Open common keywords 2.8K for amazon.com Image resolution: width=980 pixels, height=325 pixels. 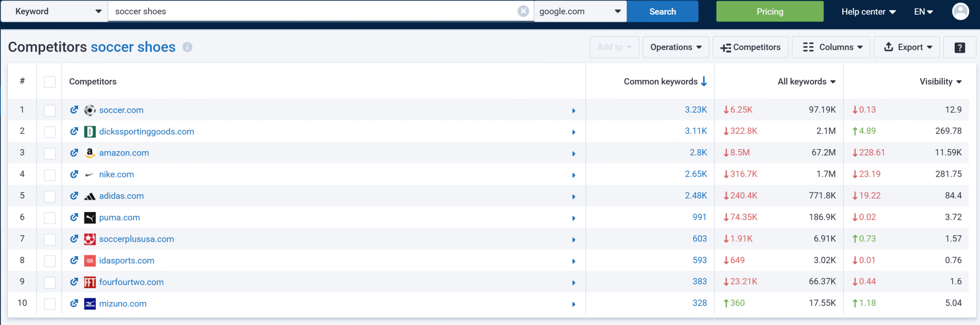coord(698,153)
